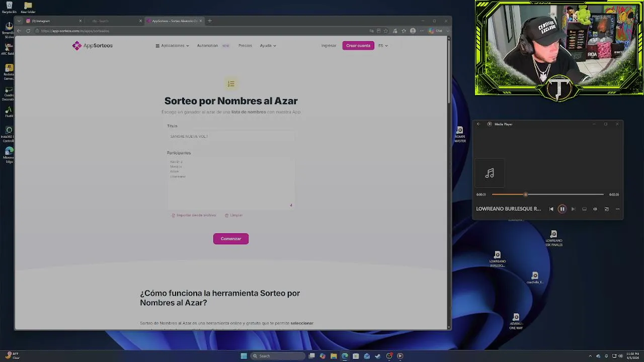Skip to next track in Media Player
Image resolution: width=644 pixels, height=362 pixels.
pyautogui.click(x=573, y=209)
